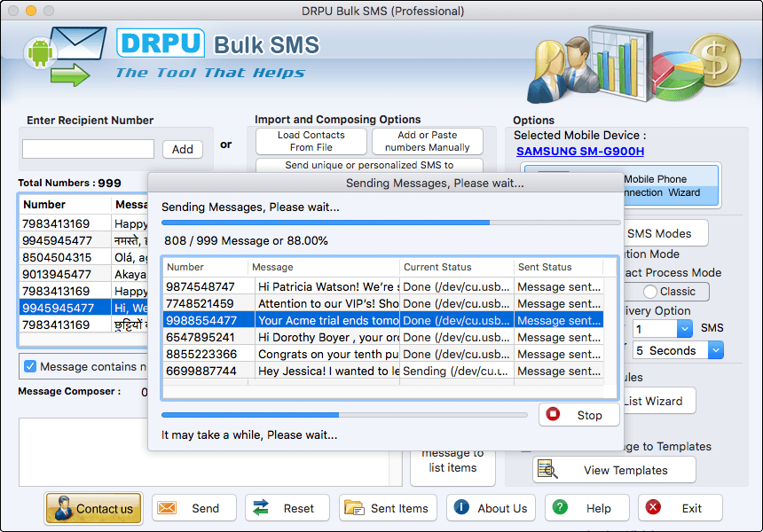The height and width of the screenshot is (532, 763).
Task: Click Hi Patricia Watson message cell
Action: [x=327, y=286]
